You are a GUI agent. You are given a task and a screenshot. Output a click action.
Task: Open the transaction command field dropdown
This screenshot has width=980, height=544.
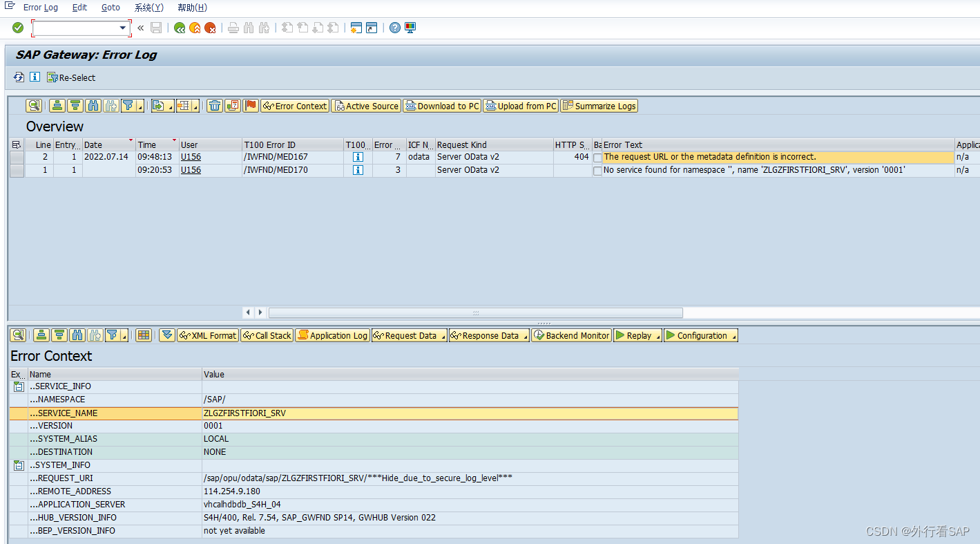124,28
